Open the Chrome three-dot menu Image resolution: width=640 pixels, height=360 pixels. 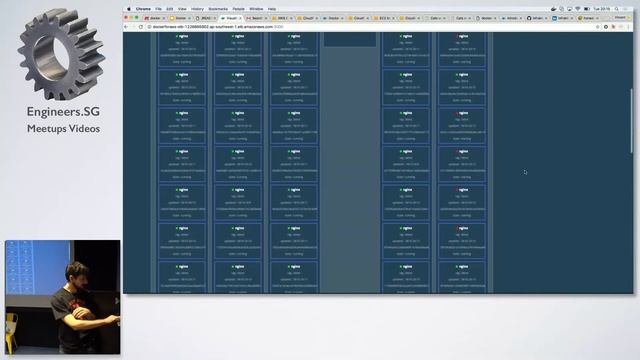point(629,27)
